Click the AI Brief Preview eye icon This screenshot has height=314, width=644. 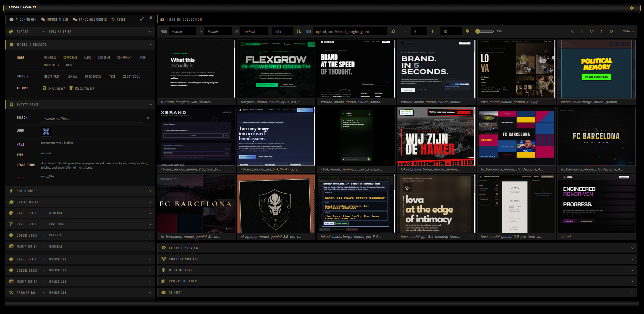point(164,248)
